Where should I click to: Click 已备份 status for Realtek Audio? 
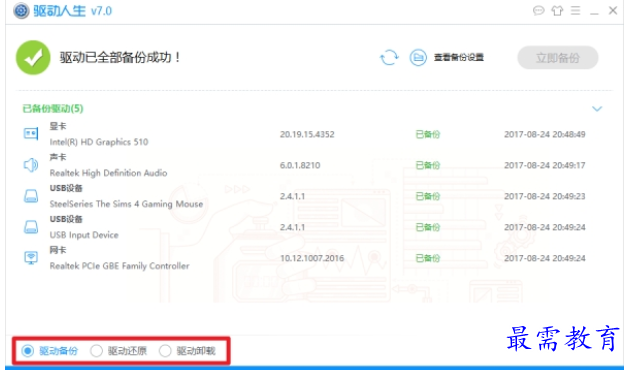[428, 165]
